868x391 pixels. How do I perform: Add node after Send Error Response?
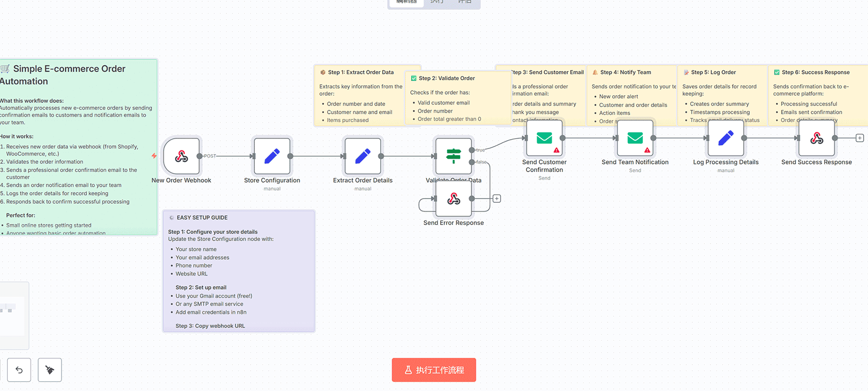tap(497, 199)
